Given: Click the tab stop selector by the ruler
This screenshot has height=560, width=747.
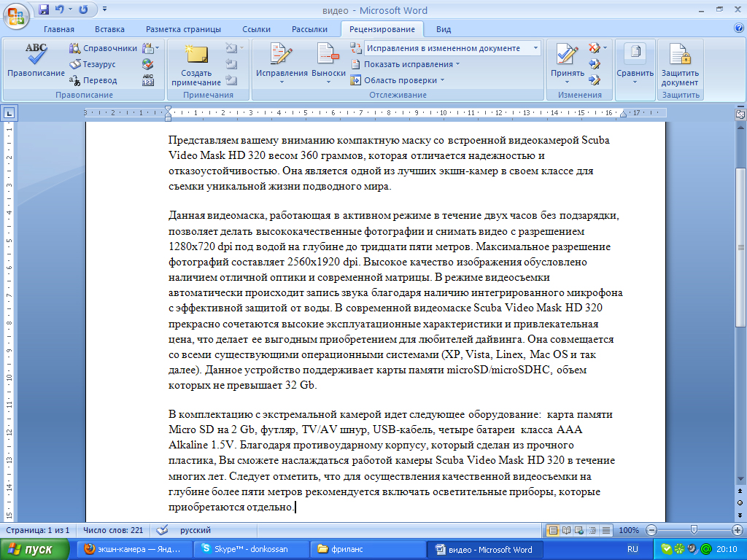Looking at the screenshot, I should [9, 113].
